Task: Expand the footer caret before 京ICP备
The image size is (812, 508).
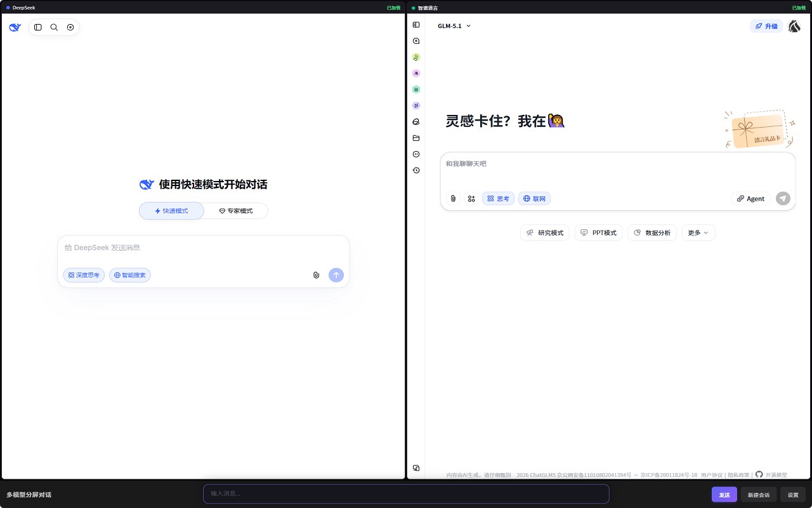Action: [636, 475]
